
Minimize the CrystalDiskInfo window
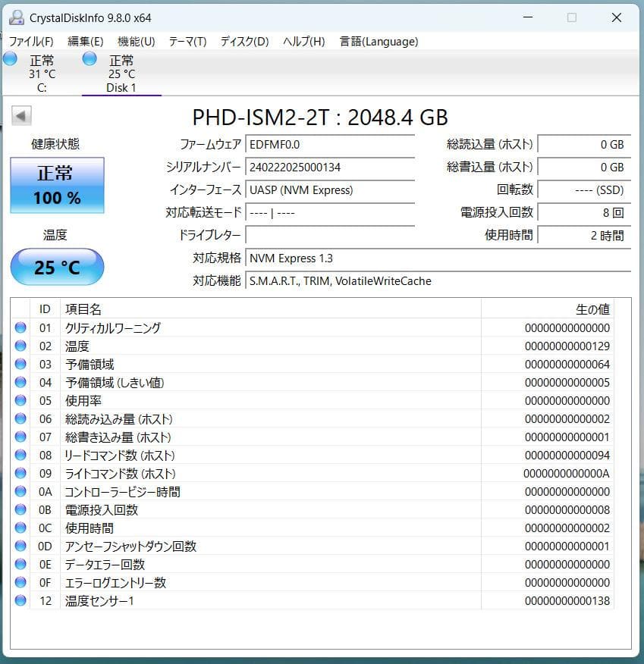coord(528,17)
